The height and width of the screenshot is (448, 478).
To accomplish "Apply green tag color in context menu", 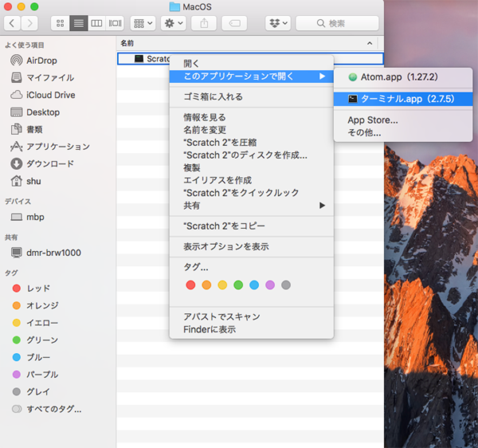I will pos(238,285).
